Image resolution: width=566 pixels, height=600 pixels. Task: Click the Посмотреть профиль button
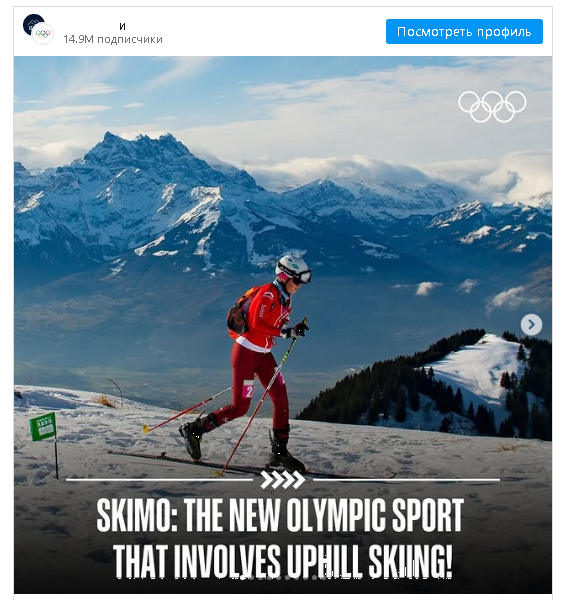(464, 31)
